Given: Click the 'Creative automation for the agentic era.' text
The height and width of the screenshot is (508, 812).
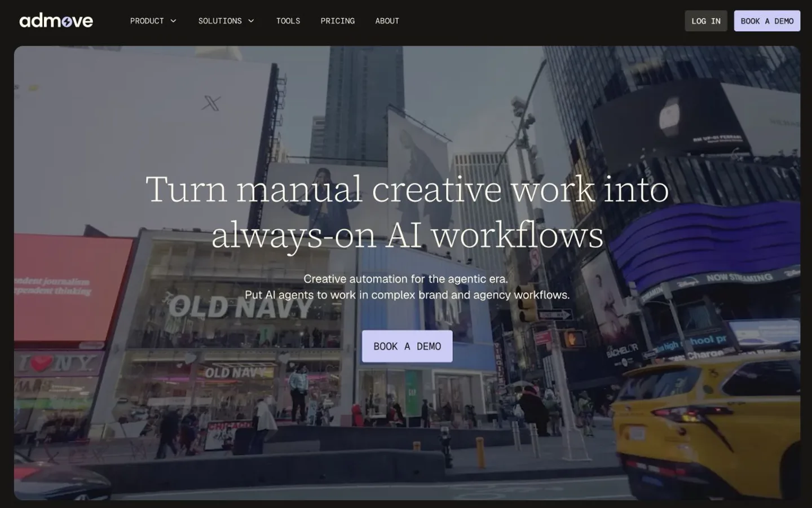Looking at the screenshot, I should (406, 279).
